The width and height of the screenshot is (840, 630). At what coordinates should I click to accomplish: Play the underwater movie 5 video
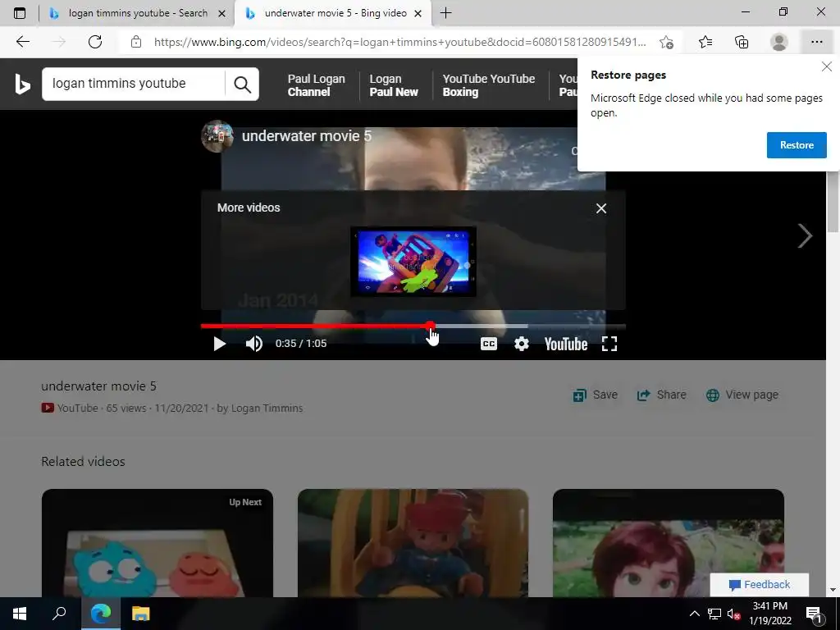click(220, 344)
